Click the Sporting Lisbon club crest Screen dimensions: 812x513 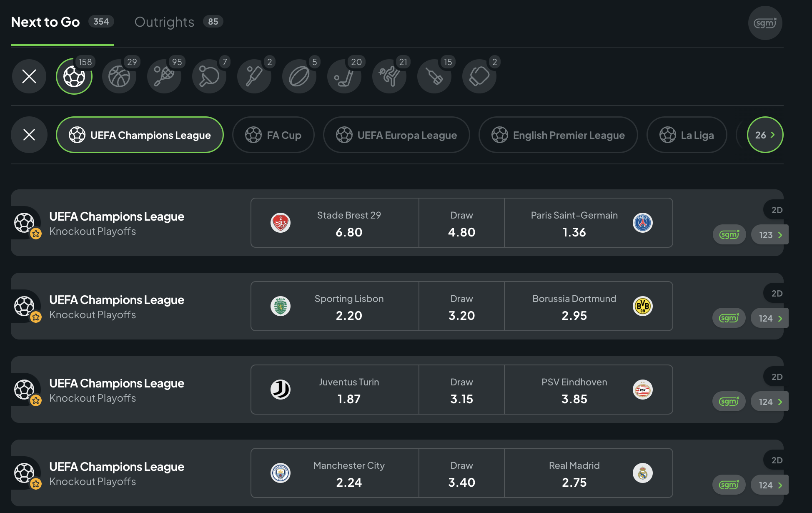281,306
